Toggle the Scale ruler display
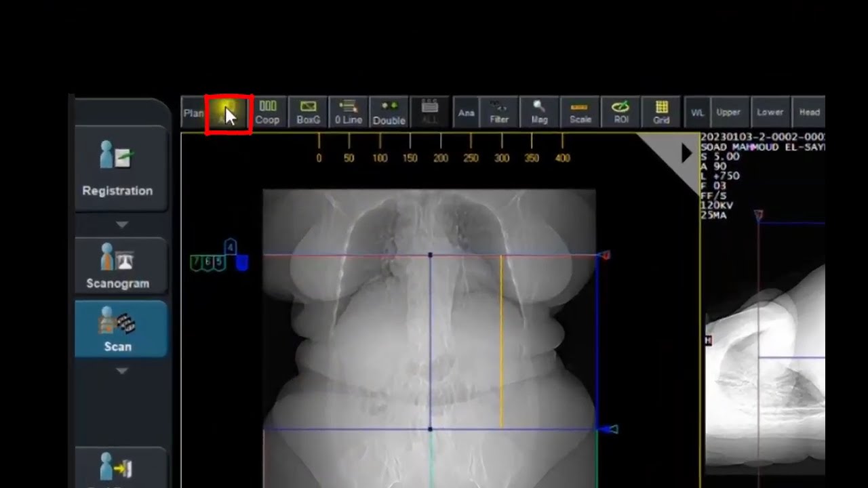 pos(580,113)
